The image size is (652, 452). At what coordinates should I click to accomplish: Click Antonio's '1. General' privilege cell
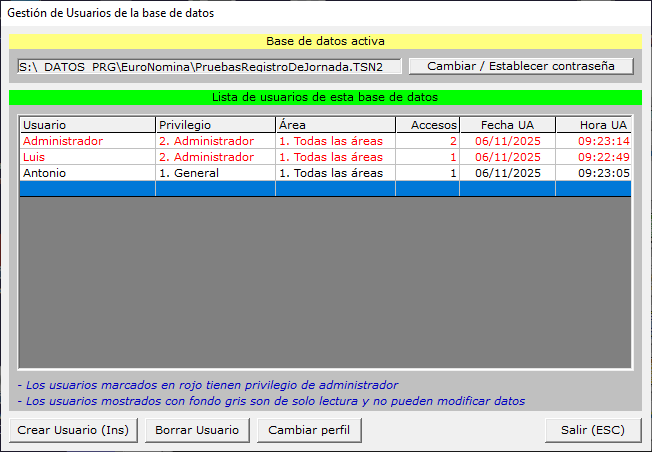pos(215,173)
